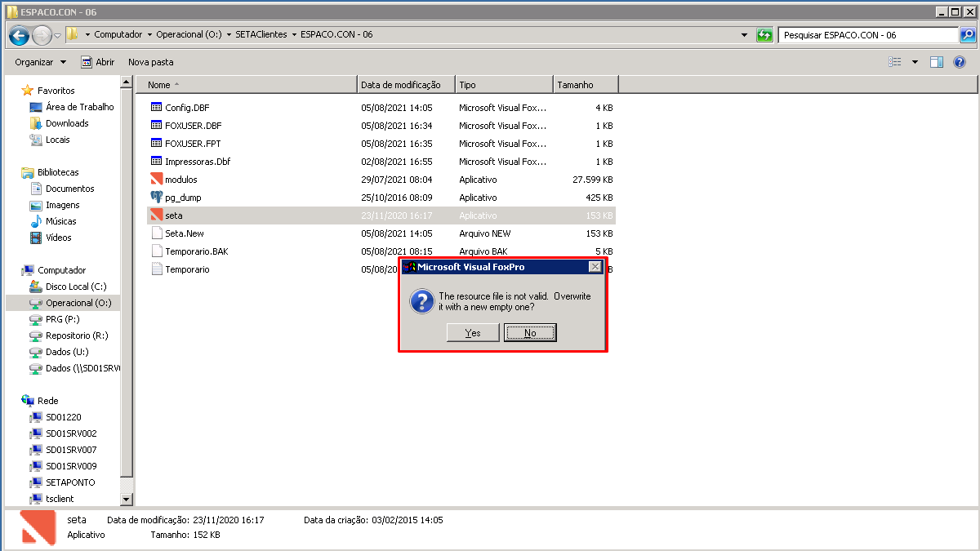Viewport: 980px width, 551px height.
Task: Click Nova pasta in toolbar
Action: 151,62
